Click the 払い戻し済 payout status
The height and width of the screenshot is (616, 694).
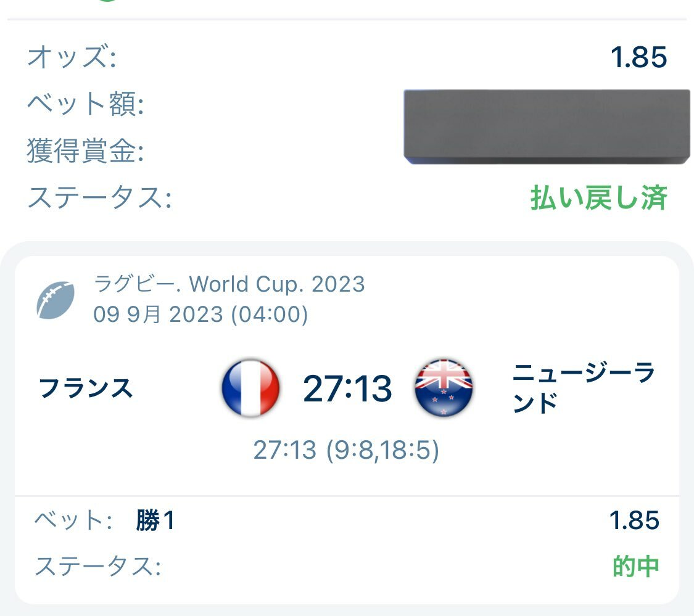pyautogui.click(x=598, y=197)
